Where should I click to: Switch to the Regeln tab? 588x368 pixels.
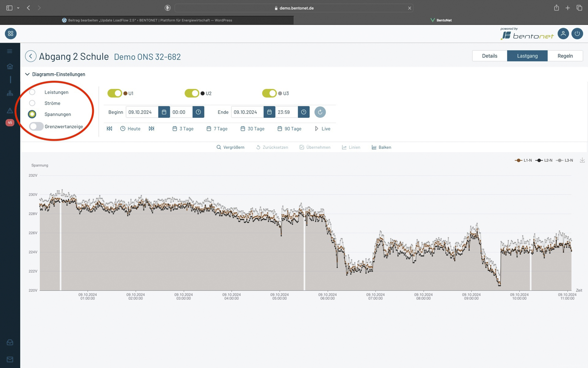565,56
